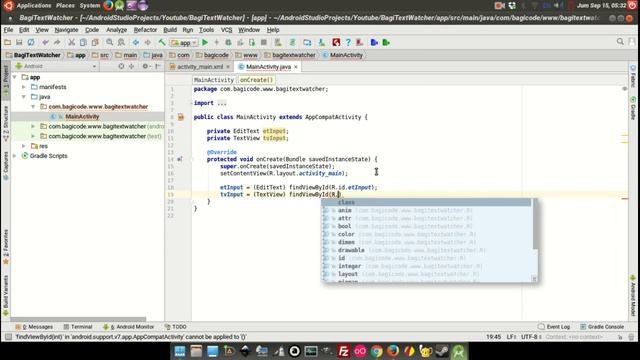Click the 'layout' autocomplete suggestion
Screen dimensions: 640x360
428,274
